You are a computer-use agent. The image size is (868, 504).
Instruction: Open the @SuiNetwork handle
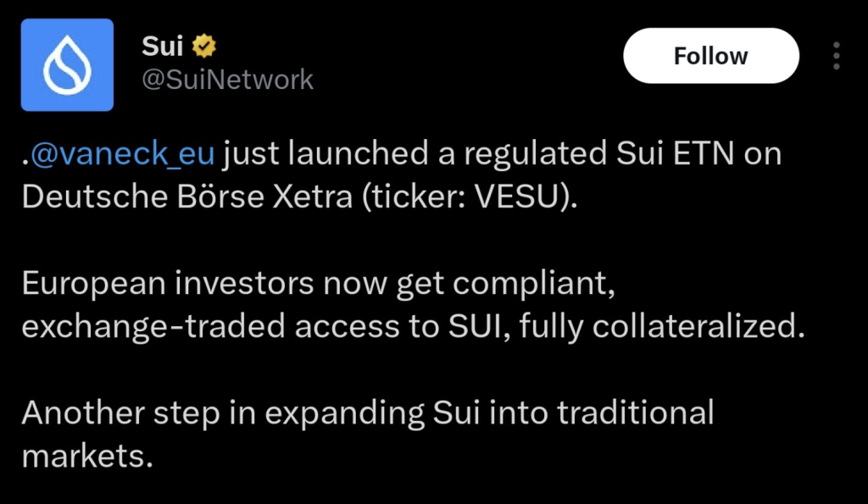(227, 80)
